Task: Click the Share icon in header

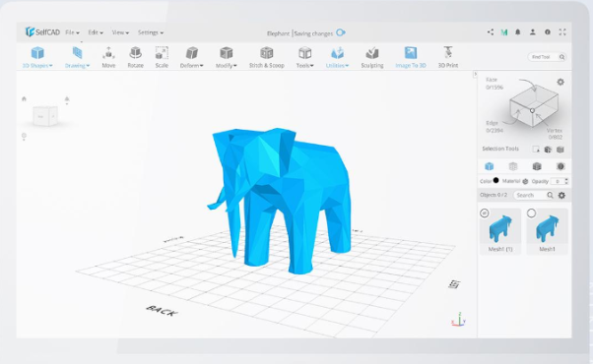Action: pos(491,32)
